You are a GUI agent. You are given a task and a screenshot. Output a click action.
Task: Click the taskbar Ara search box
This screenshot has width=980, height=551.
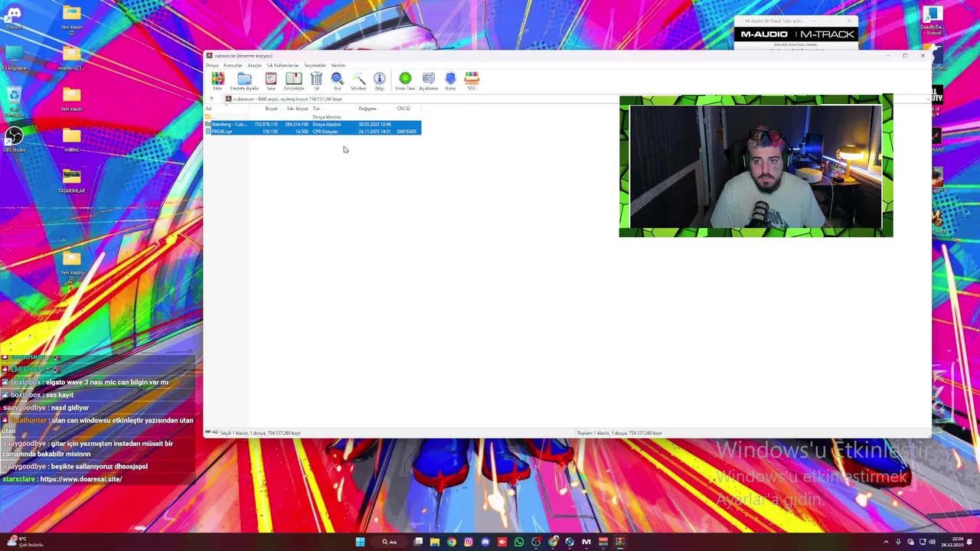point(390,542)
